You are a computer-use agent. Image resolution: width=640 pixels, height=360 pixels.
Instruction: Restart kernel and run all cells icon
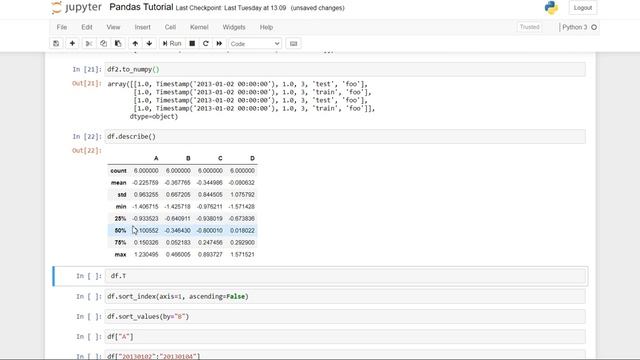219,43
